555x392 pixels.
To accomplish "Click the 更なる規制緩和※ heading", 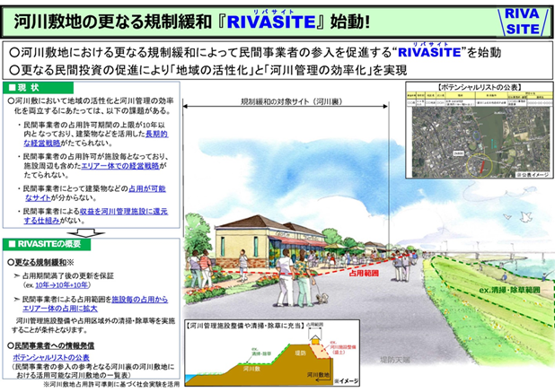I will click(40, 262).
